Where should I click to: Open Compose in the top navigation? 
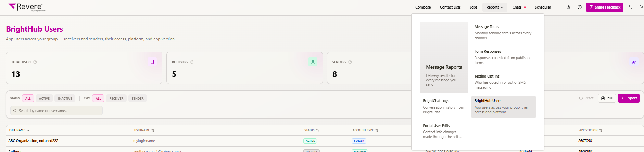coord(423,7)
